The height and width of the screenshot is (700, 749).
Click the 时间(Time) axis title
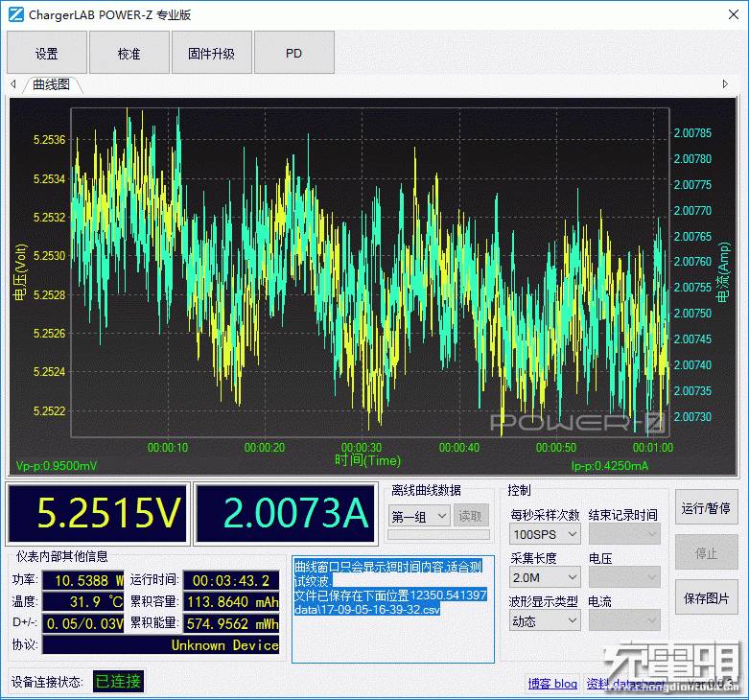pos(367,460)
